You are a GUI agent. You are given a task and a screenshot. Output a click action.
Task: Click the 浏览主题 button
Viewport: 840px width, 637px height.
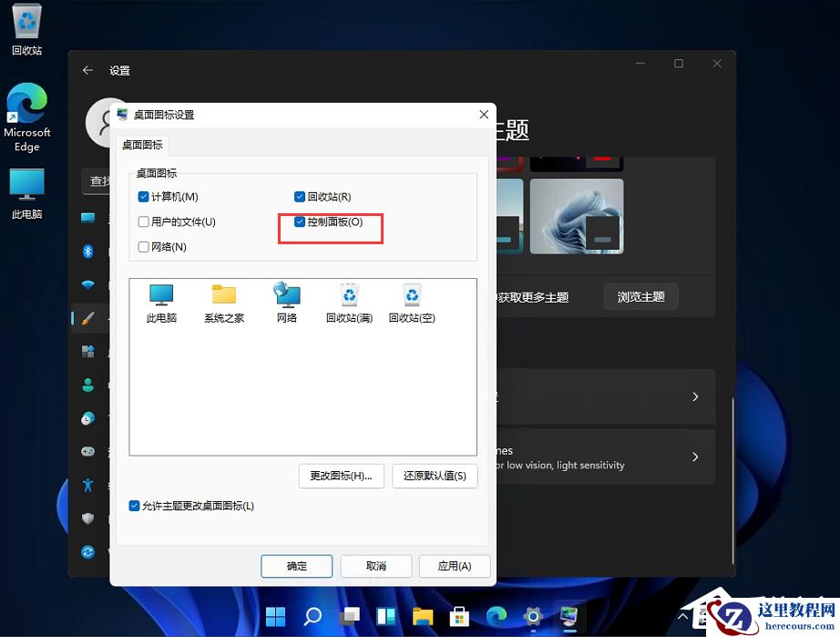[640, 296]
